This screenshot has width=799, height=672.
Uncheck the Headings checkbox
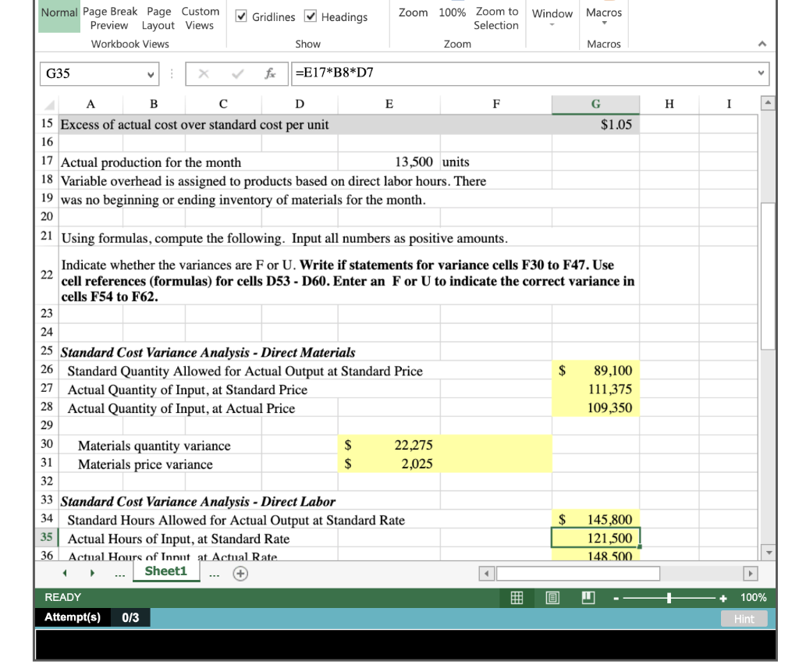pyautogui.click(x=311, y=17)
